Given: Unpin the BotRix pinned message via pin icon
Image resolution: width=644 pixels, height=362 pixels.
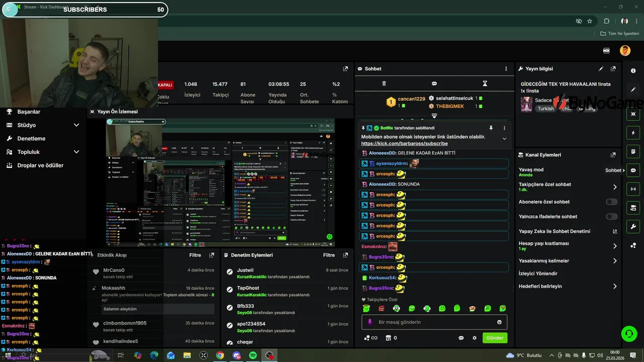Looking at the screenshot, I should (491, 128).
